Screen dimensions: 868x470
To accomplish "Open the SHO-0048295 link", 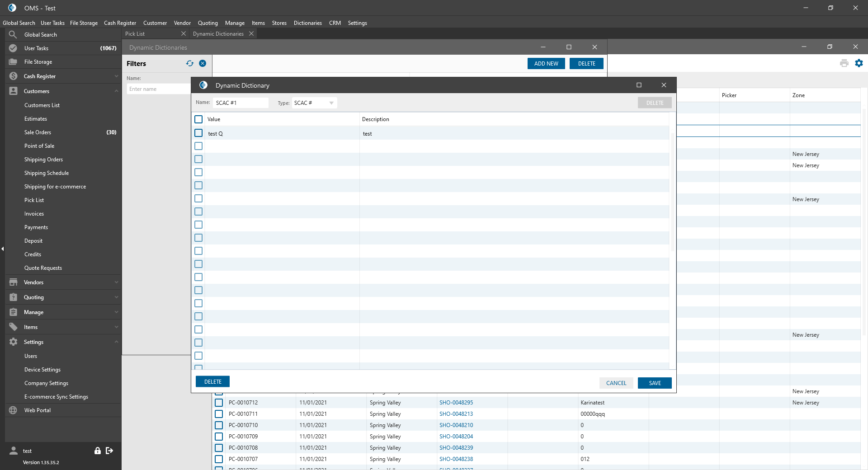I will pyautogui.click(x=456, y=403).
